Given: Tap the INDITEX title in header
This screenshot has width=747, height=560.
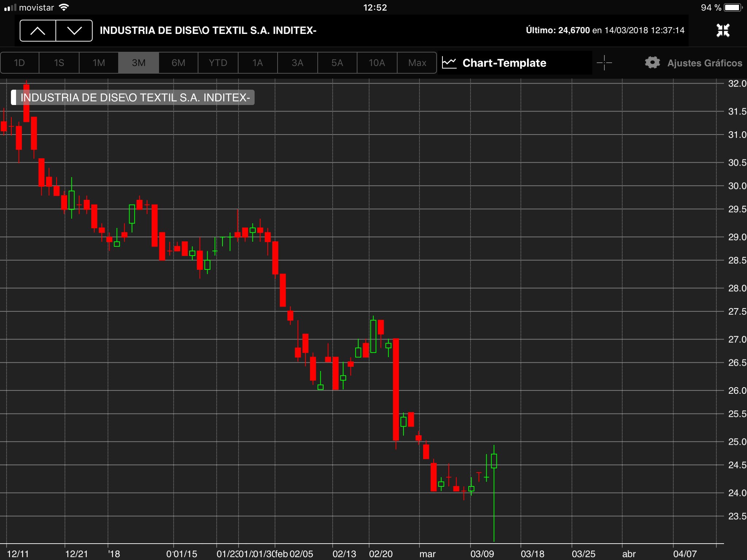Looking at the screenshot, I should click(x=208, y=30).
